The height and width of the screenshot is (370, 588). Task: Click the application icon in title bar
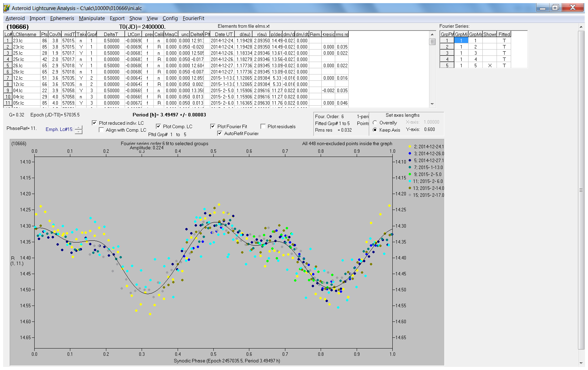pyautogui.click(x=7, y=8)
